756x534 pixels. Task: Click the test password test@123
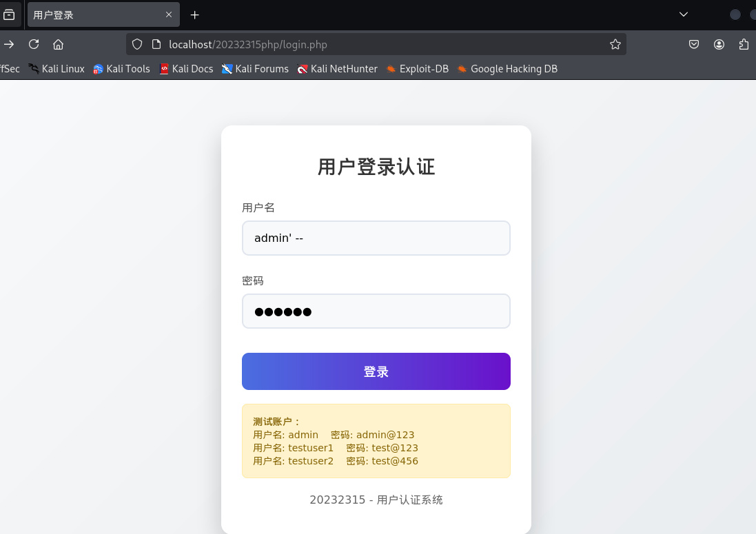pos(395,448)
